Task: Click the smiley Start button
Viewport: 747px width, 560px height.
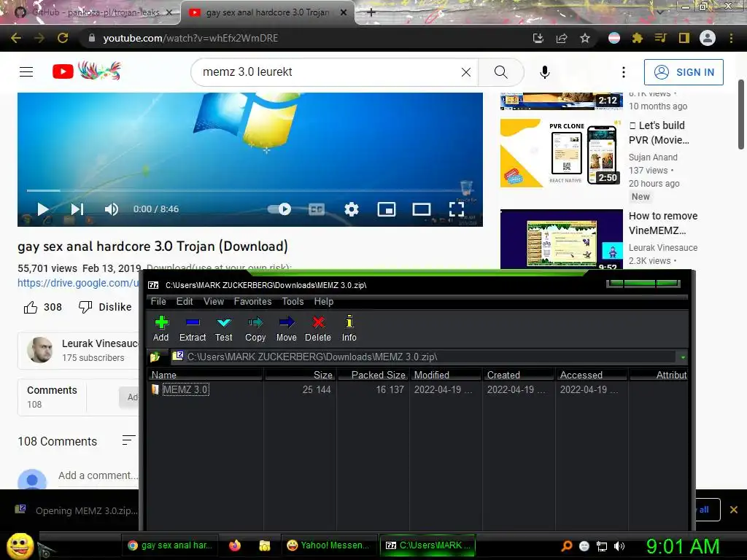Action: tap(20, 545)
